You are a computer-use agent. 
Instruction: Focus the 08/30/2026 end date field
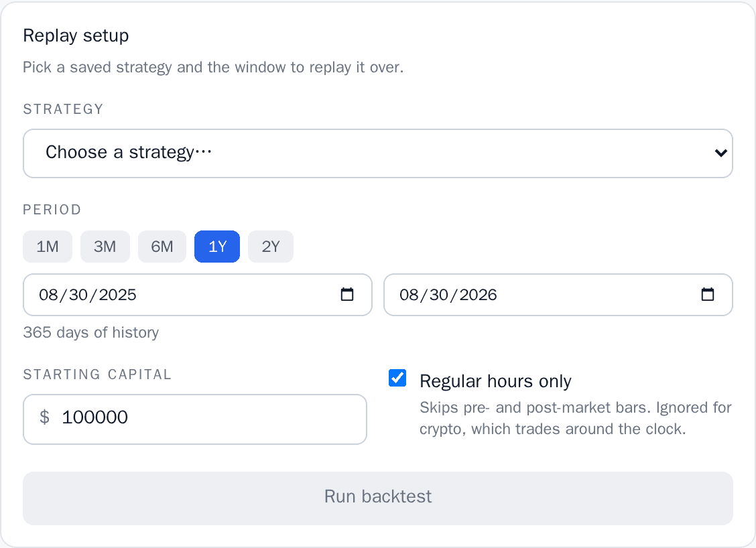[558, 295]
